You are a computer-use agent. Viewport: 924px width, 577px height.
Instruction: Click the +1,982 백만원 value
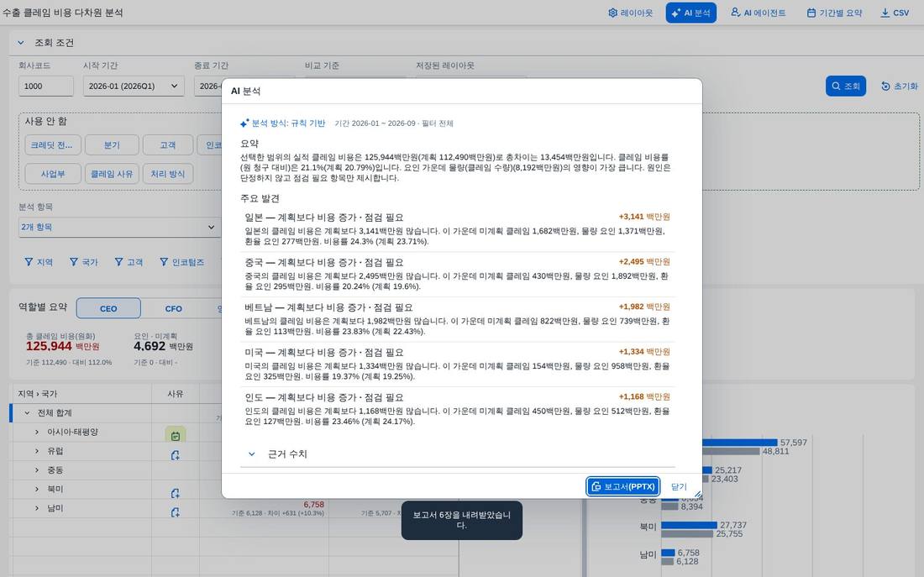pos(644,307)
